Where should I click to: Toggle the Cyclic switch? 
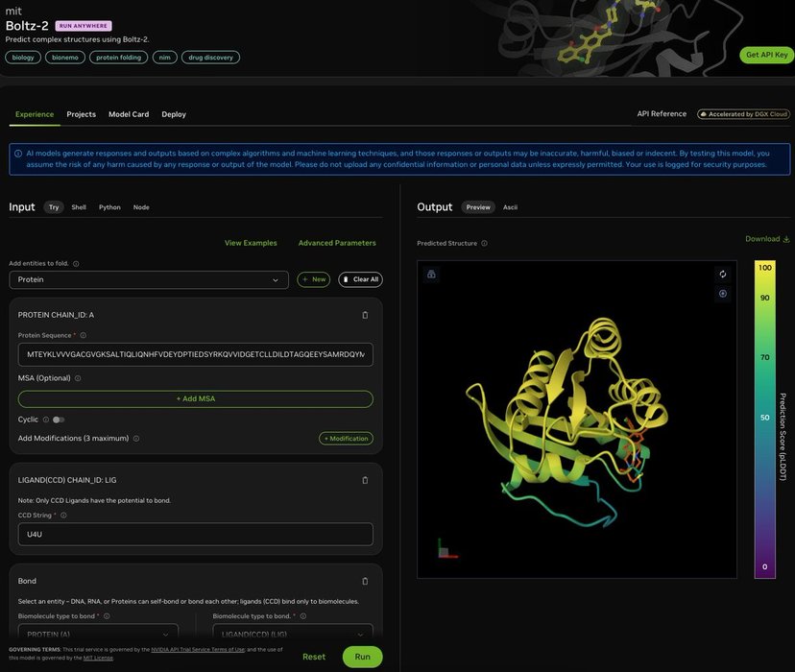tap(59, 420)
